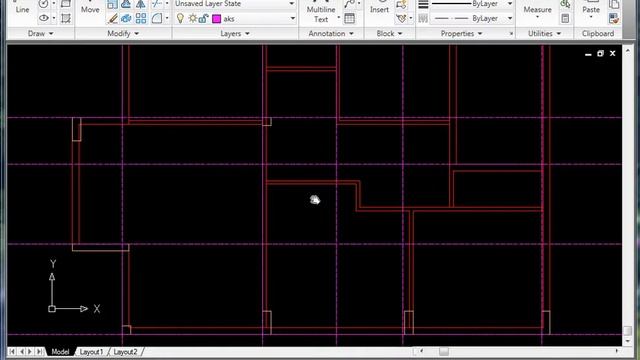Click the Match Properties icon
Image resolution: width=640 pixels, height=360 pixels.
(614, 18)
